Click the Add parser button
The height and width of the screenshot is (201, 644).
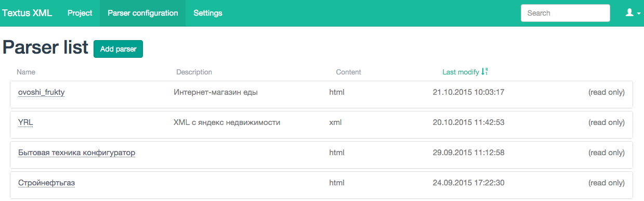tap(118, 49)
